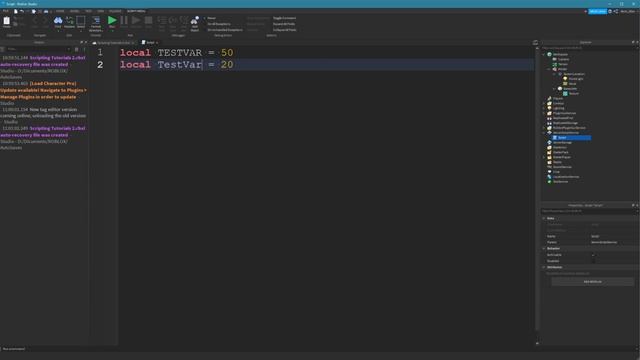Open the Play button dropdown arrow

pos(112,30)
